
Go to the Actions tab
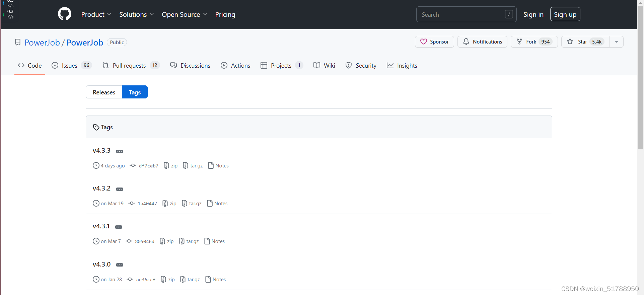pos(235,66)
